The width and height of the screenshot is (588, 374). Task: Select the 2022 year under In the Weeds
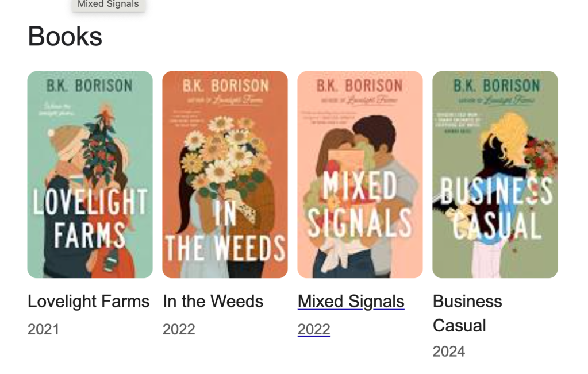tap(179, 329)
